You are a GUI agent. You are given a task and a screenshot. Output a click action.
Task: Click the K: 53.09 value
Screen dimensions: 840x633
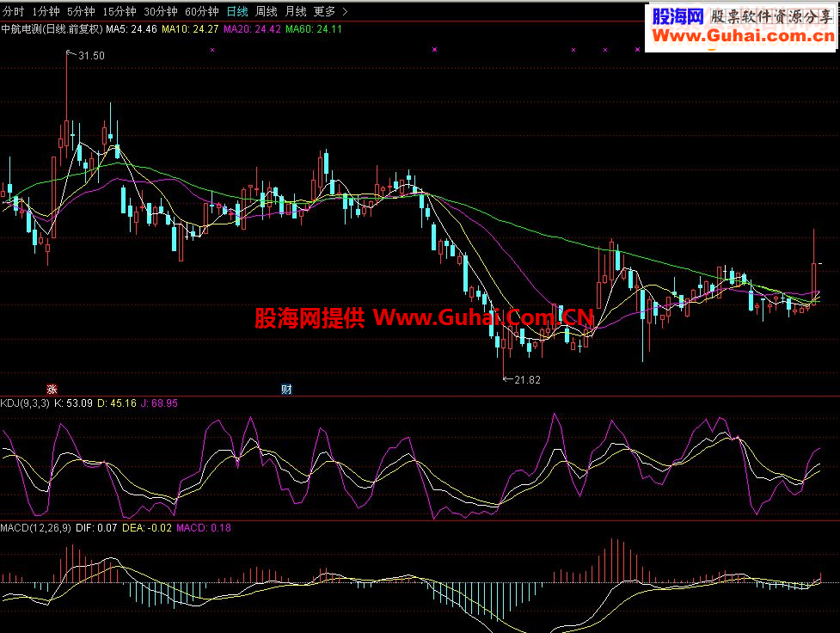[73, 403]
